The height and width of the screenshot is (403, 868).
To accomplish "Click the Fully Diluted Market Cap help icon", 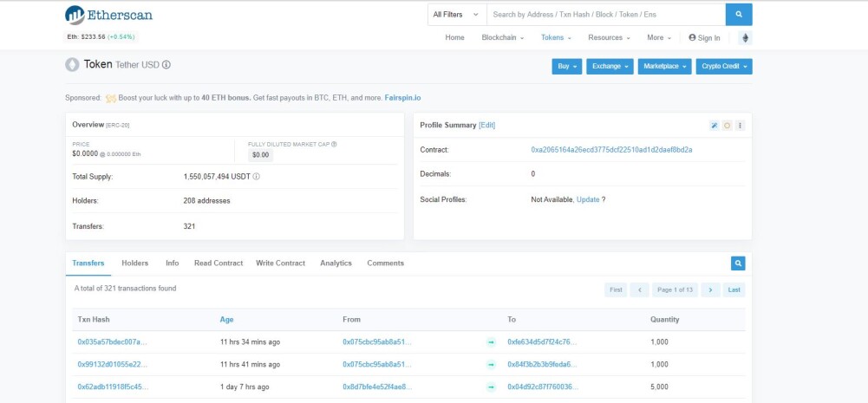I will click(335, 144).
